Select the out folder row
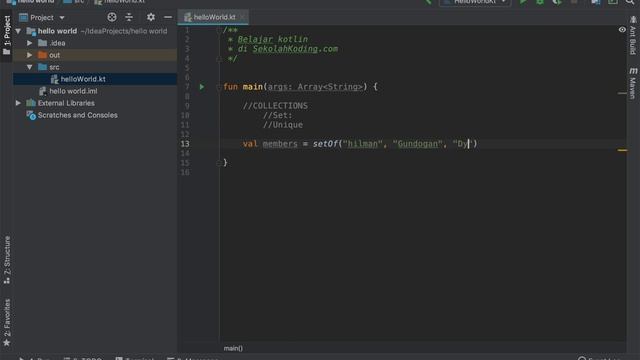Image resolution: width=640 pixels, height=360 pixels. [95, 55]
